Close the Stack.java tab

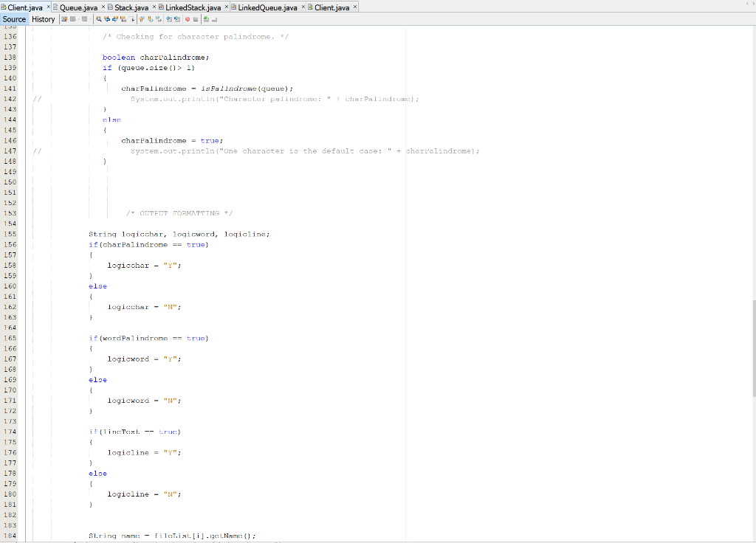click(x=154, y=7)
